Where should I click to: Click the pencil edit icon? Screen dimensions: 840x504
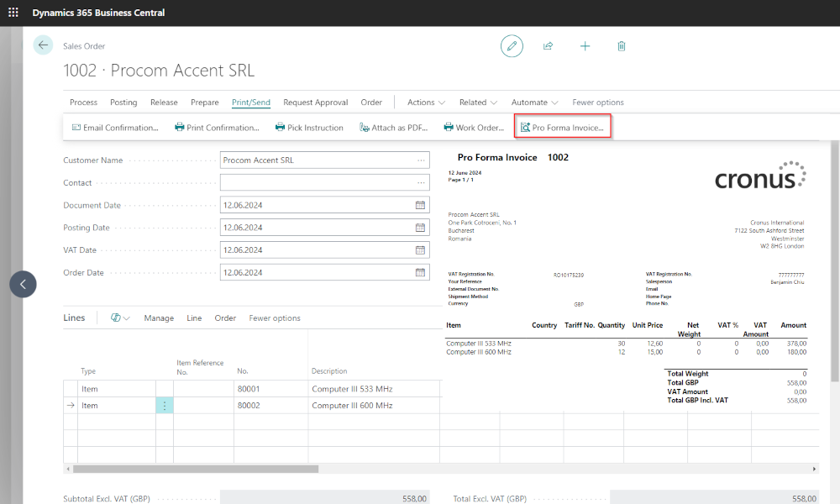tap(512, 46)
